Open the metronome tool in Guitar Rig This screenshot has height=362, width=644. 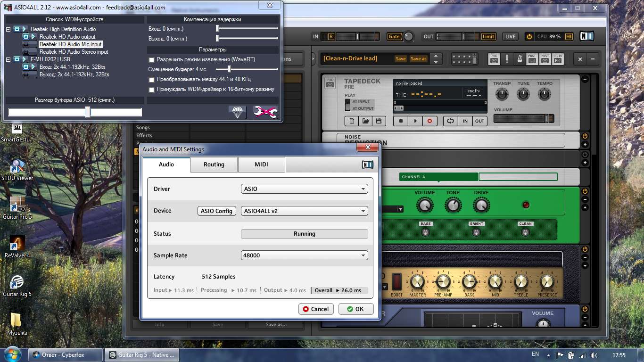click(520, 59)
